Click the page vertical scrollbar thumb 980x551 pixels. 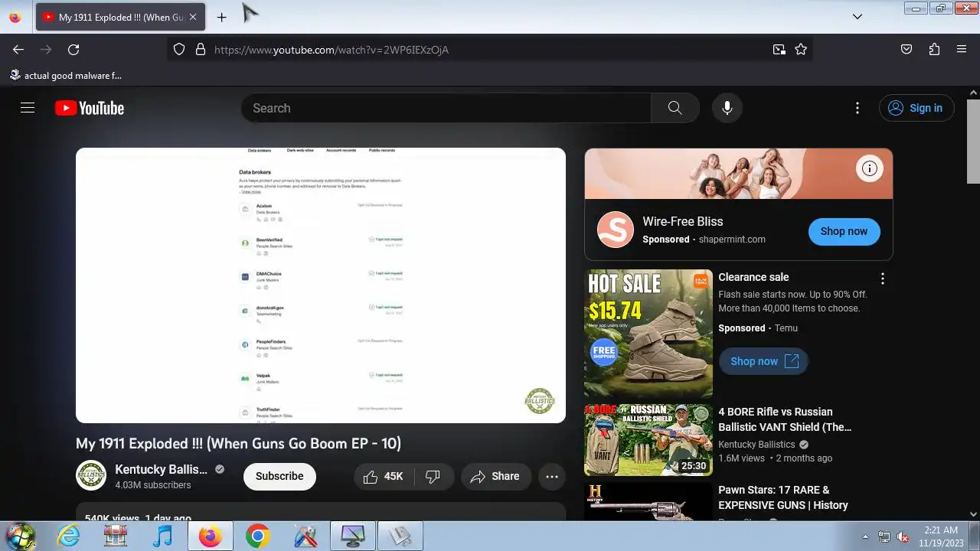[x=973, y=142]
